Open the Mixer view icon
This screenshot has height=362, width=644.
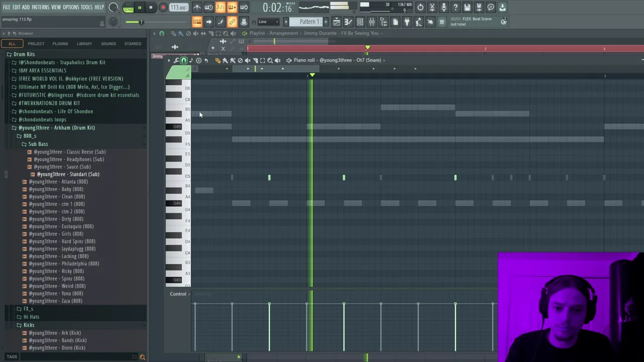tap(371, 22)
